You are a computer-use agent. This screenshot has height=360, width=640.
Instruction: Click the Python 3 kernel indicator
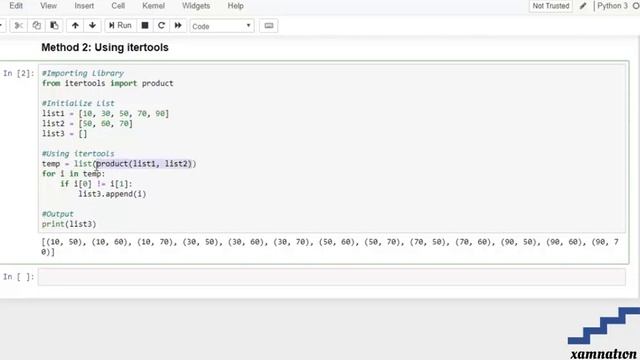(x=613, y=6)
